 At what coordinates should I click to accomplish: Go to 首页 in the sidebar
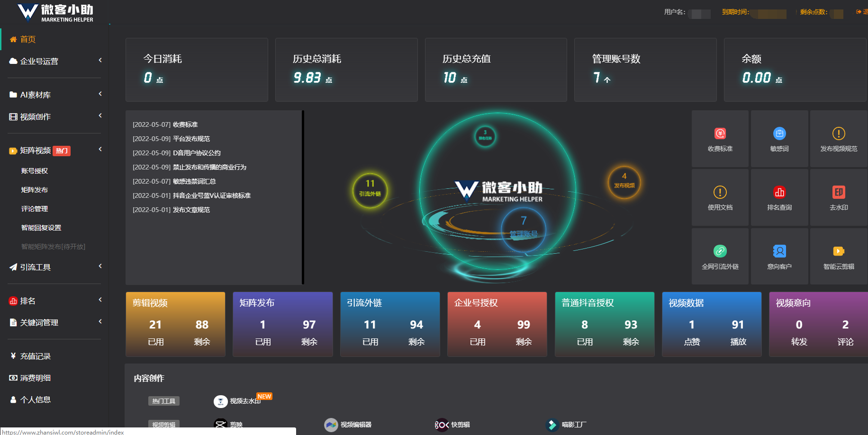coord(27,39)
